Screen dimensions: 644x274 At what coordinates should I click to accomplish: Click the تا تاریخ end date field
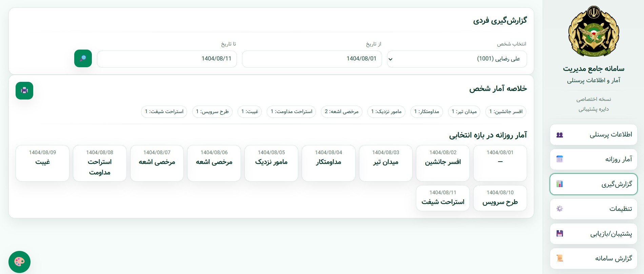click(x=167, y=59)
